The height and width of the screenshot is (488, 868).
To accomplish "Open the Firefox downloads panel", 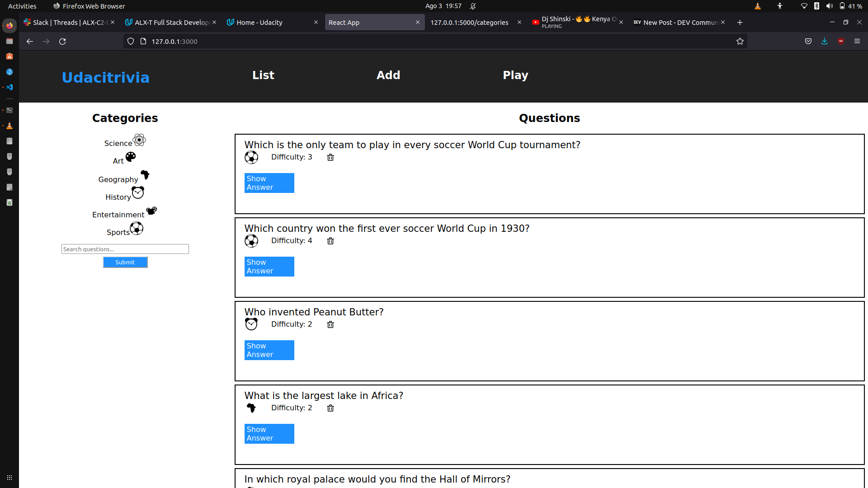I will click(825, 41).
